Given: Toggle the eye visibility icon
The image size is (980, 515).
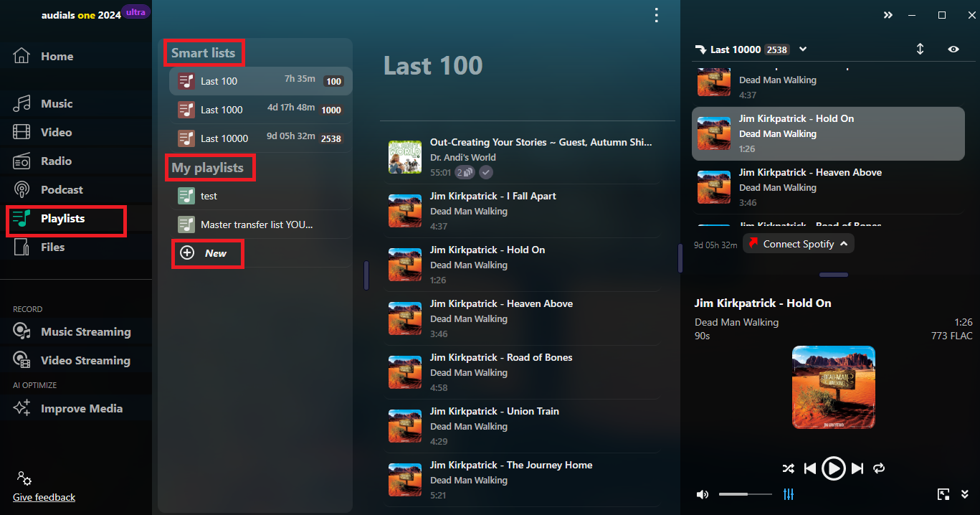Looking at the screenshot, I should click(x=953, y=49).
